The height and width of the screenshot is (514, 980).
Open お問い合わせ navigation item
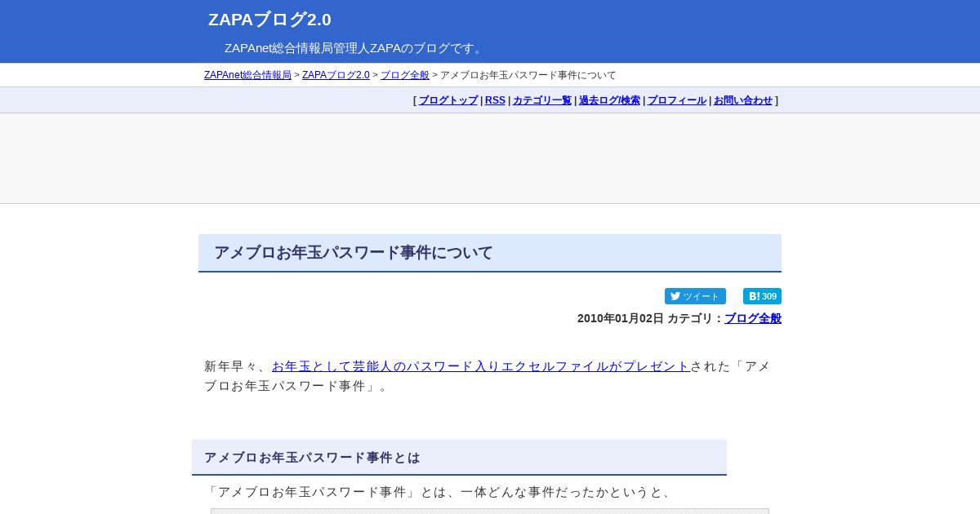point(743,100)
